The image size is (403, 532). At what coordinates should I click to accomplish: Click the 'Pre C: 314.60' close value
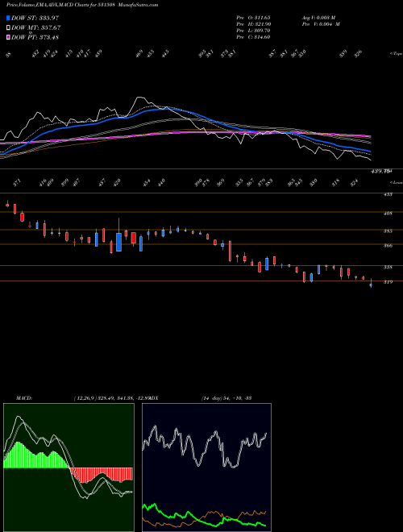(253, 37)
